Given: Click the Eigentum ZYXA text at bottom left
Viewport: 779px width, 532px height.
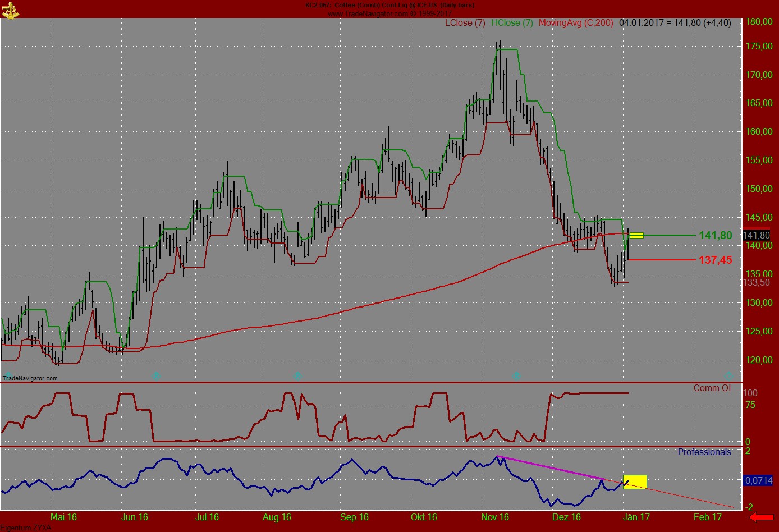Looking at the screenshot, I should tap(25, 528).
